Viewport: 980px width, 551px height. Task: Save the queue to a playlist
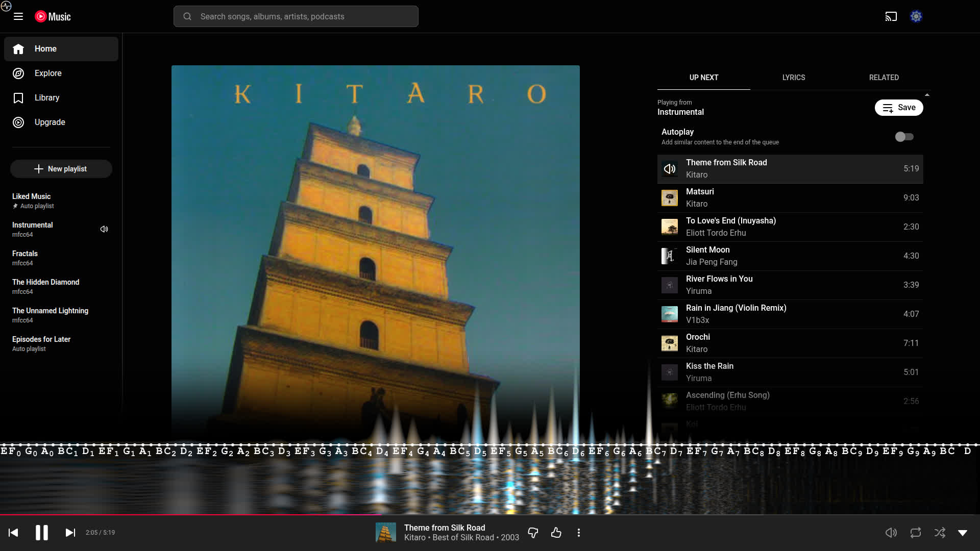[899, 108]
